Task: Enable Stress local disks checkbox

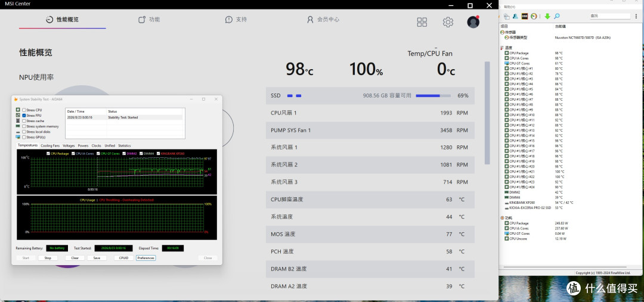Action: point(24,132)
